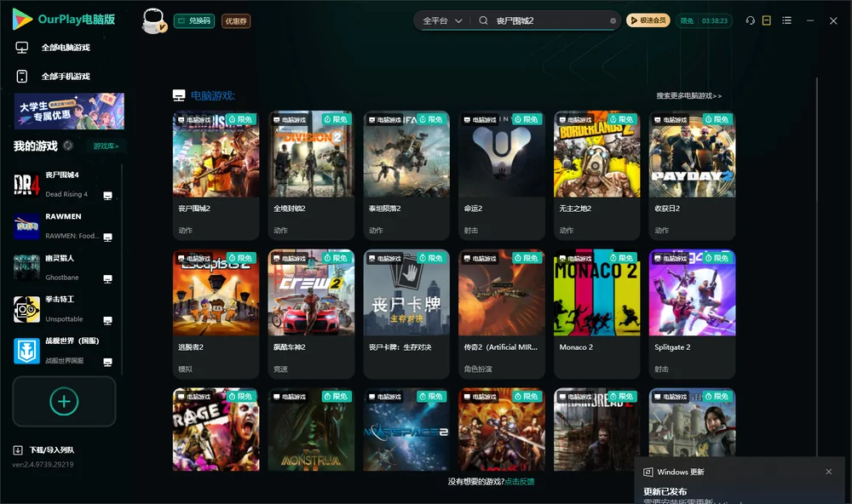Open the 飙酷车神2 Crew 2 card
The width and height of the screenshot is (852, 504).
click(311, 314)
